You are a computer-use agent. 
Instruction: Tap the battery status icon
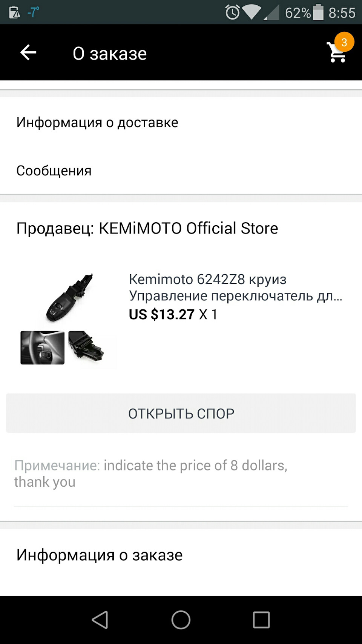pos(318,12)
